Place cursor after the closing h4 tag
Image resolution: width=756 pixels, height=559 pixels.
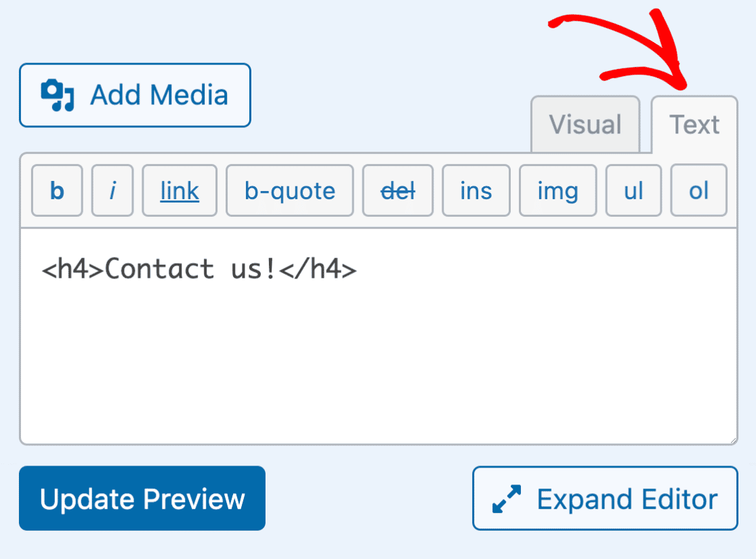click(x=357, y=270)
